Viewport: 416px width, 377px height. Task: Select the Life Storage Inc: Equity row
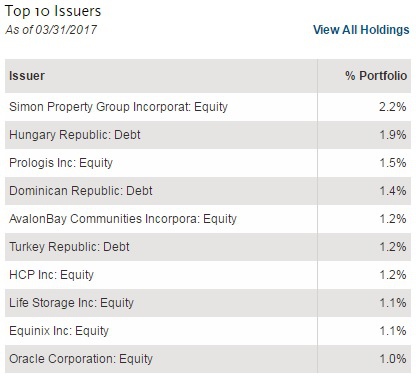[x=208, y=303]
